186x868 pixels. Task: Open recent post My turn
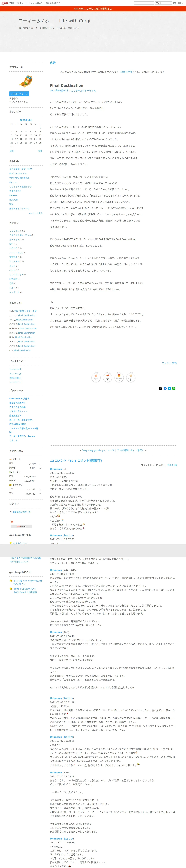pos(13,182)
